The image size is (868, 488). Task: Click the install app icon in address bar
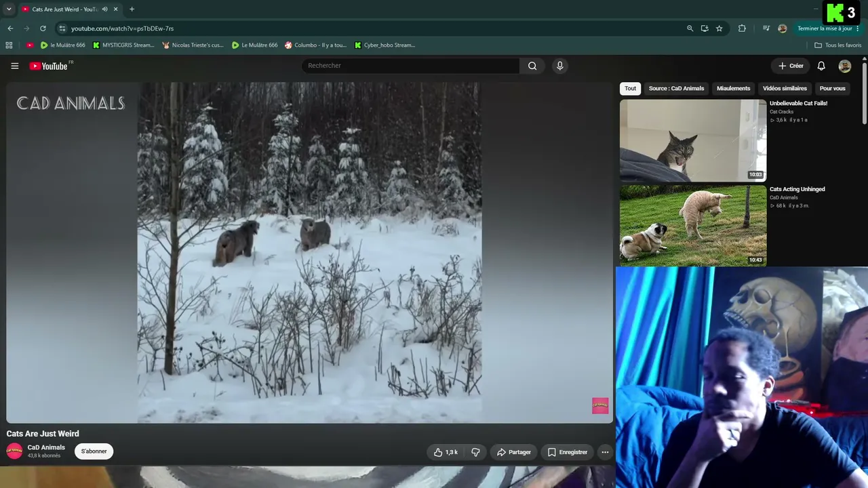point(705,28)
